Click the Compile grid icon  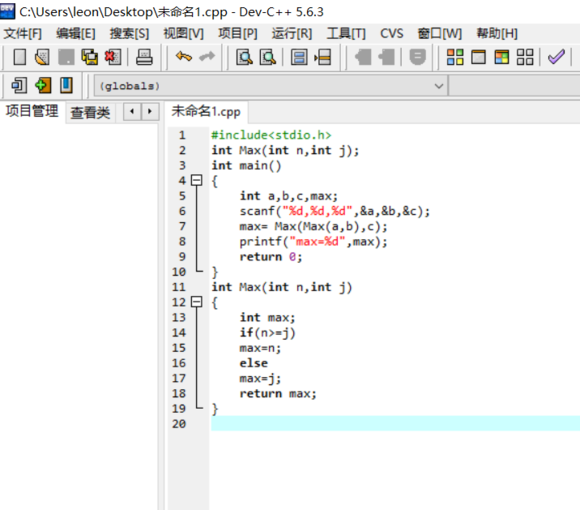click(455, 57)
